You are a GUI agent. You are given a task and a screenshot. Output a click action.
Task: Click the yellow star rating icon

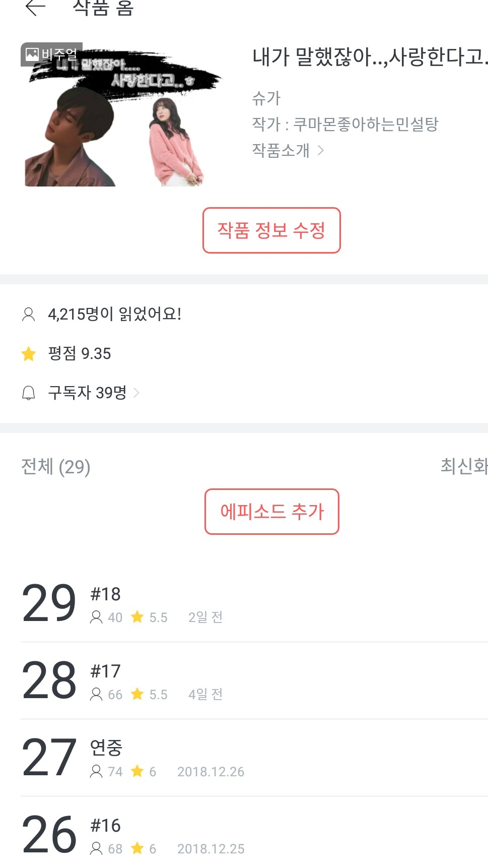pos(29,354)
